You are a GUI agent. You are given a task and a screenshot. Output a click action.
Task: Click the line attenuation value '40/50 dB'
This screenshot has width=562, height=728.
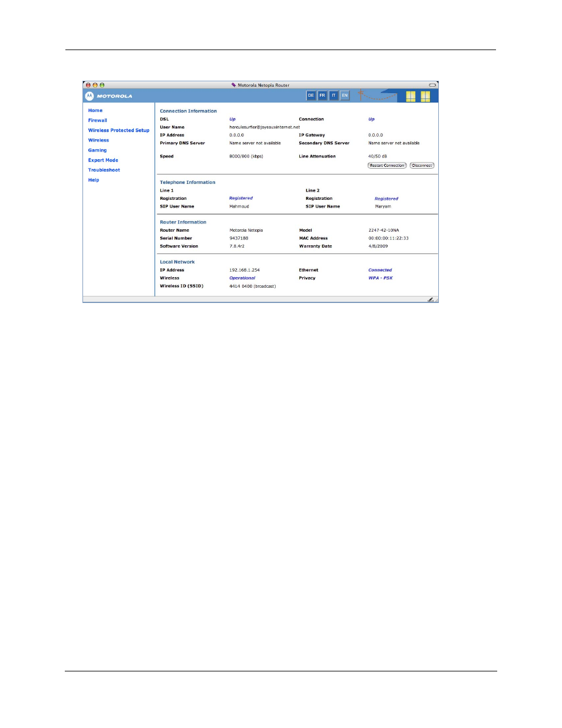378,156
